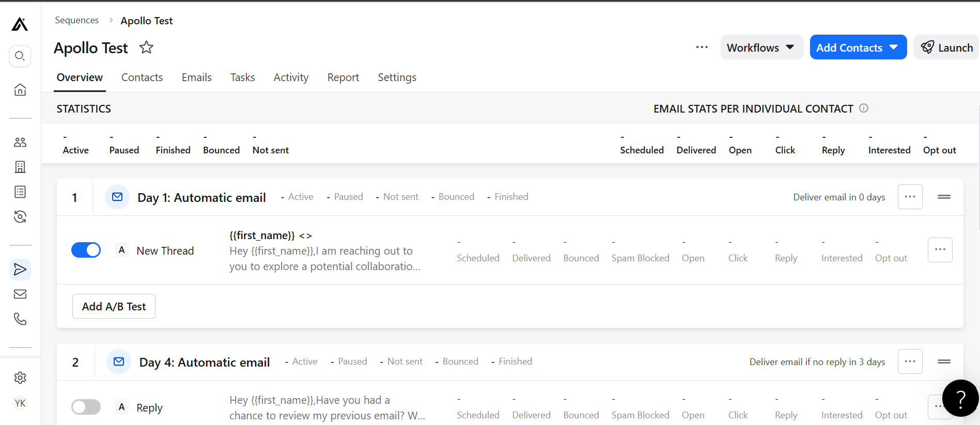Open the Settings gear icon in the sidebar
The height and width of the screenshot is (425, 980).
[20, 378]
